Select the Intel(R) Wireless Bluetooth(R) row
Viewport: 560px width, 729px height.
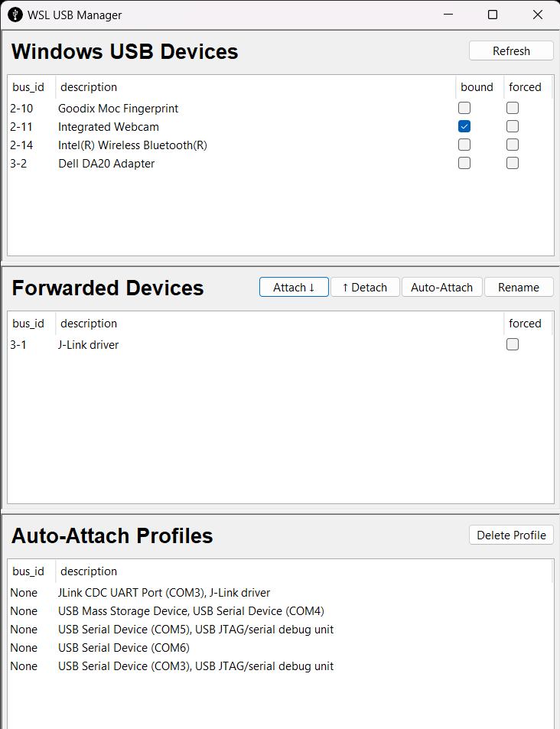(281, 145)
